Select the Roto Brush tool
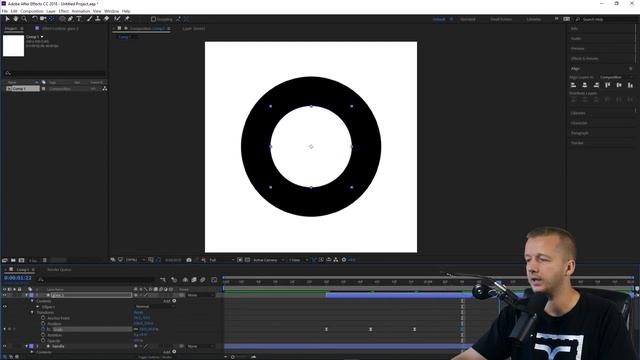The height and width of the screenshot is (360, 640). coord(117,19)
